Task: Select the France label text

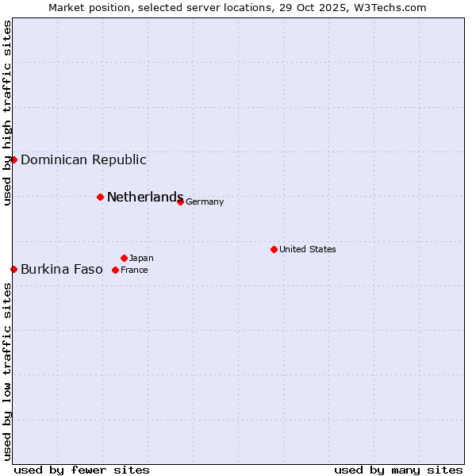Action: click(134, 270)
